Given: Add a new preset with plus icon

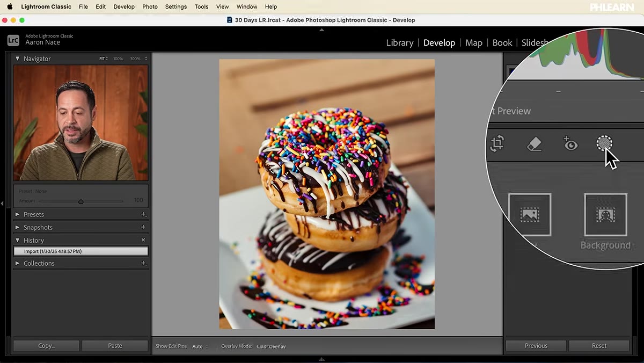Looking at the screenshot, I should point(143,214).
